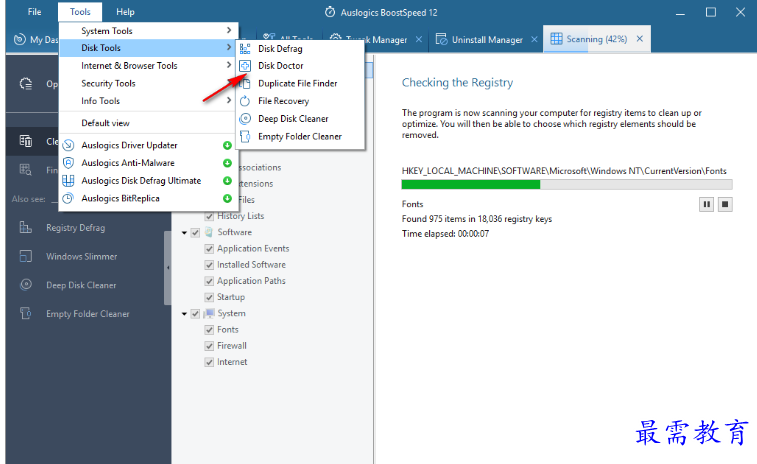
Task: Click the Optimize sidebar icon
Action: [26, 84]
